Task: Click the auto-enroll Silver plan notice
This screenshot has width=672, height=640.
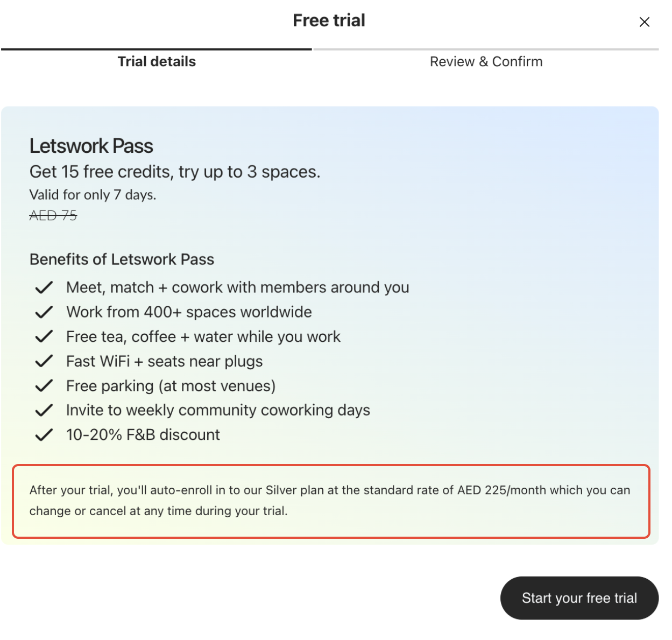Action: 330,501
